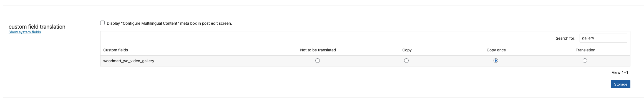Image resolution: width=644 pixels, height=100 pixels.
Task: Click the Custom fields column header
Action: (x=115, y=50)
